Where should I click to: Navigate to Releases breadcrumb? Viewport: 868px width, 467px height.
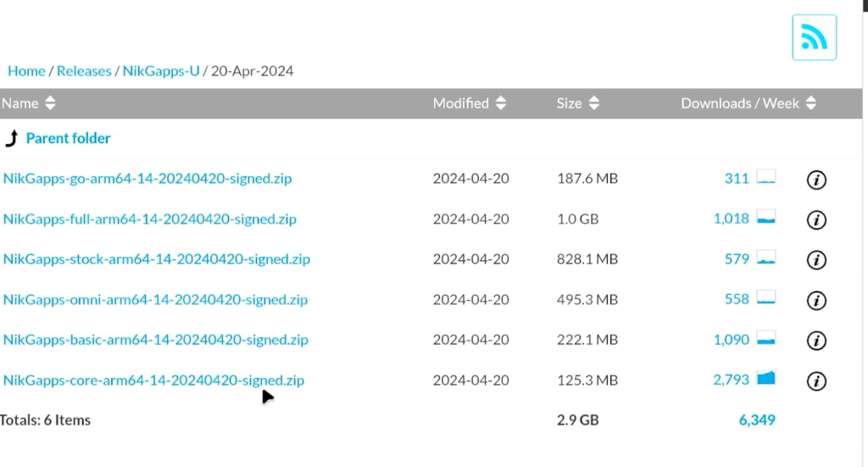click(x=84, y=71)
